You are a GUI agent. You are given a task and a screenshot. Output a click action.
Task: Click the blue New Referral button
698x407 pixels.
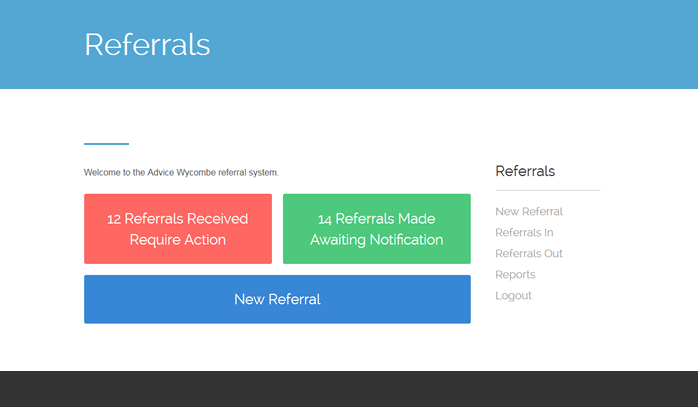tap(277, 299)
